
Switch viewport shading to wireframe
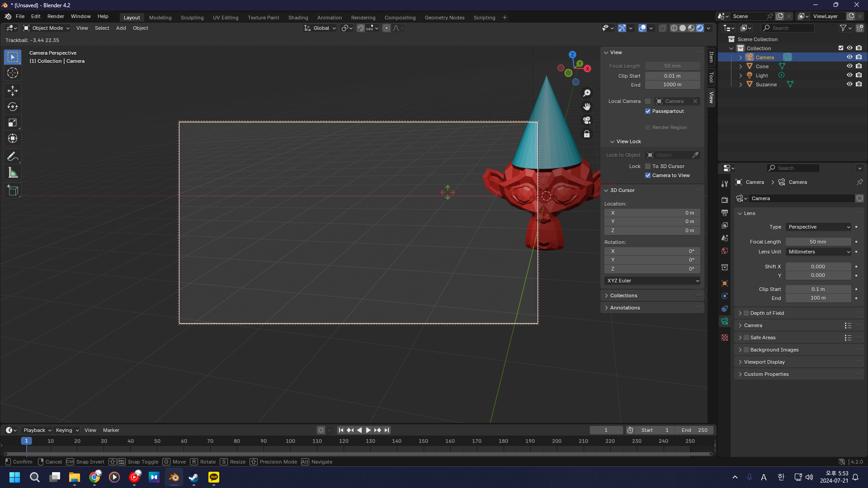click(674, 28)
